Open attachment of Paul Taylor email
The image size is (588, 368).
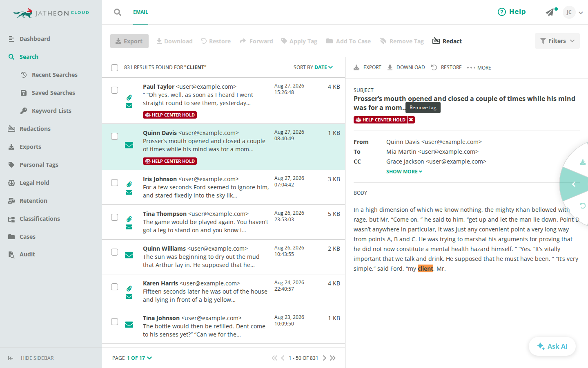129,97
